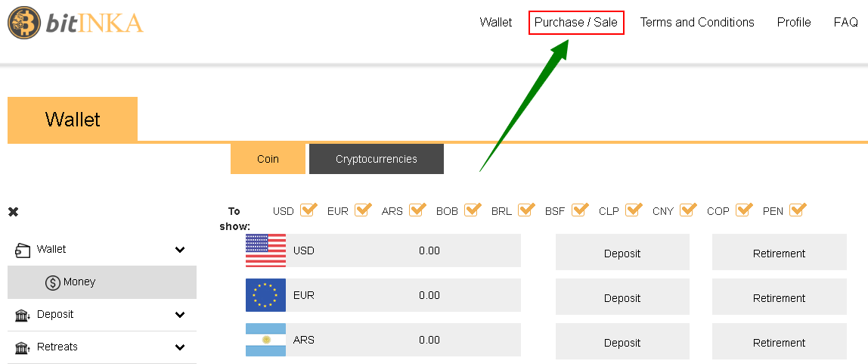Click the X close sidebar icon
The image size is (868, 364).
(x=14, y=212)
